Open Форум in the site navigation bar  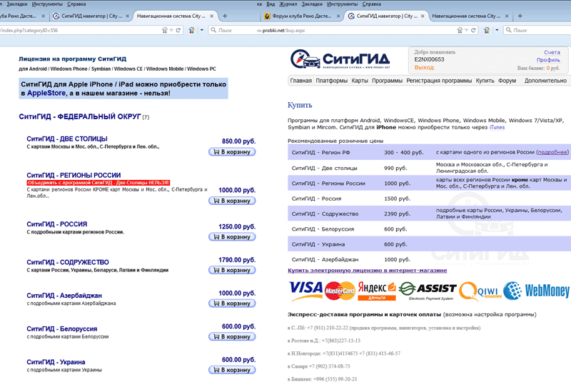[x=507, y=81]
